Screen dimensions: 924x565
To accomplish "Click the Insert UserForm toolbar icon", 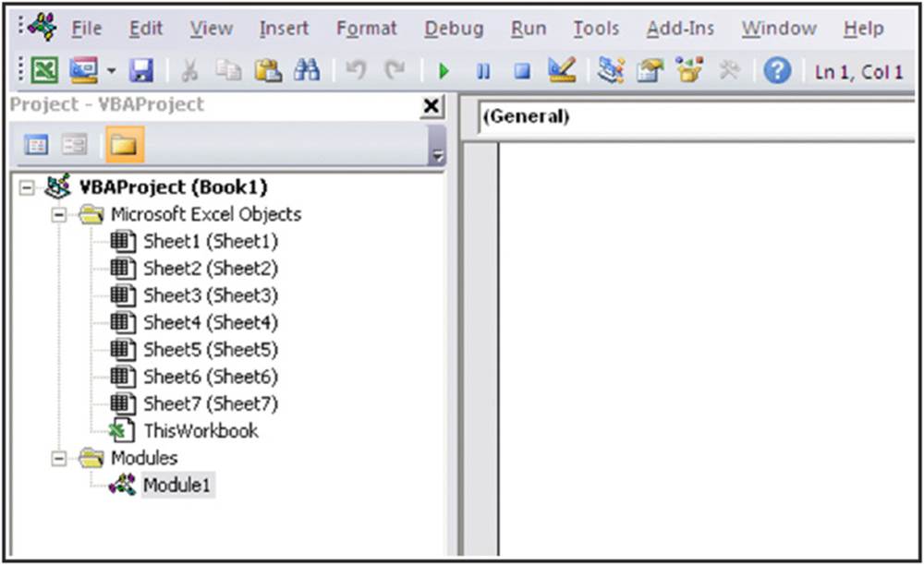I will [x=83, y=71].
